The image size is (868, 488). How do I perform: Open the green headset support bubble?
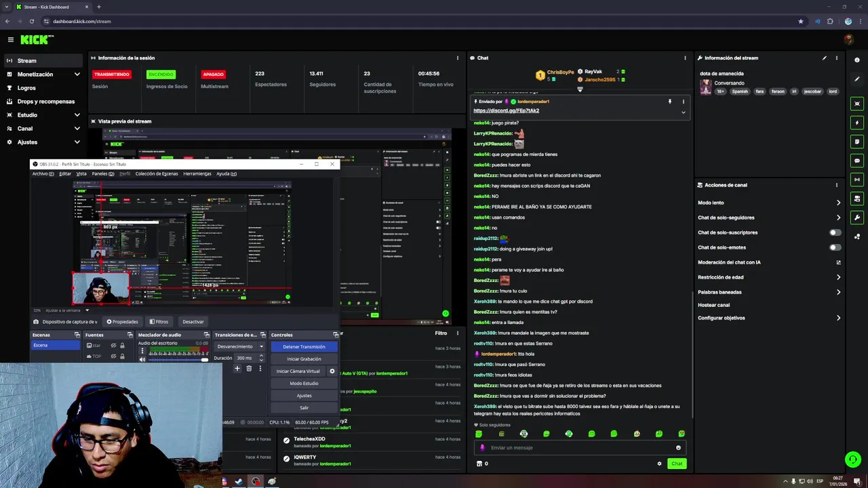pyautogui.click(x=853, y=460)
